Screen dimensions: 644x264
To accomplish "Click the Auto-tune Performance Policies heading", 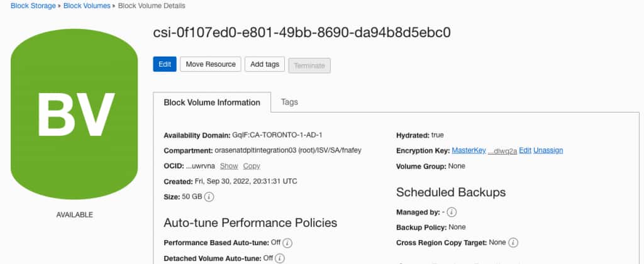I will 250,223.
